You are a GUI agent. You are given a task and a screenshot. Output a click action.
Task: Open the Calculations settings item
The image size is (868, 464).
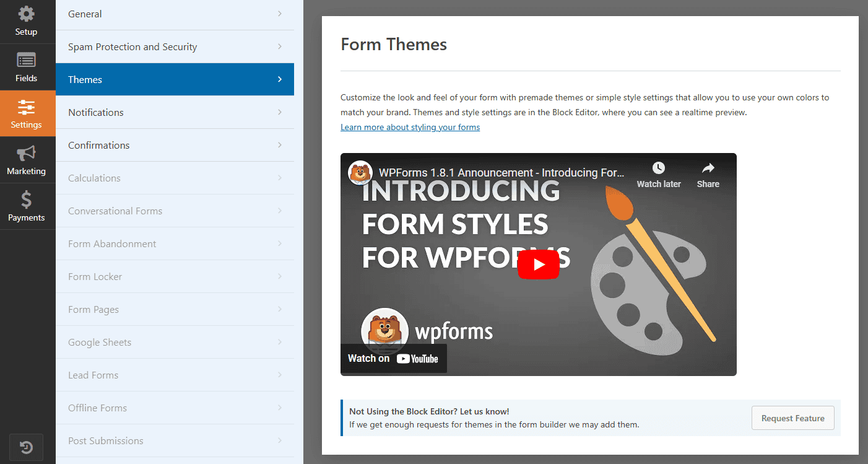pyautogui.click(x=175, y=178)
